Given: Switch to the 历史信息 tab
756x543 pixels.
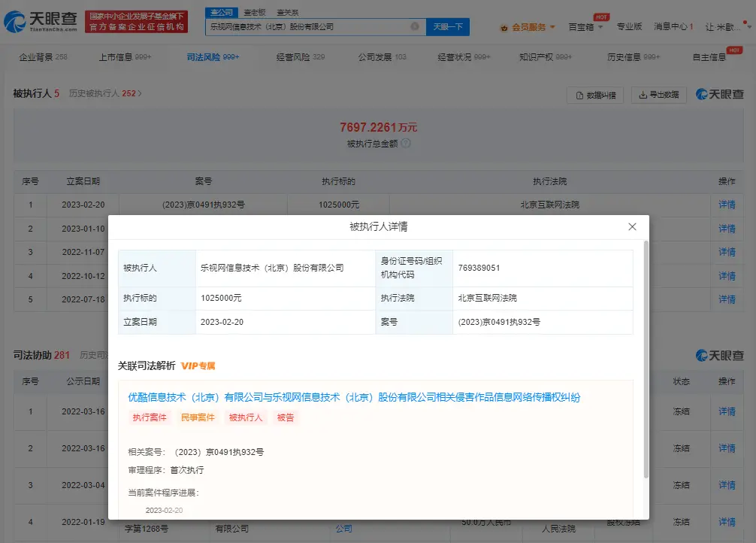Looking at the screenshot, I should coord(633,57).
